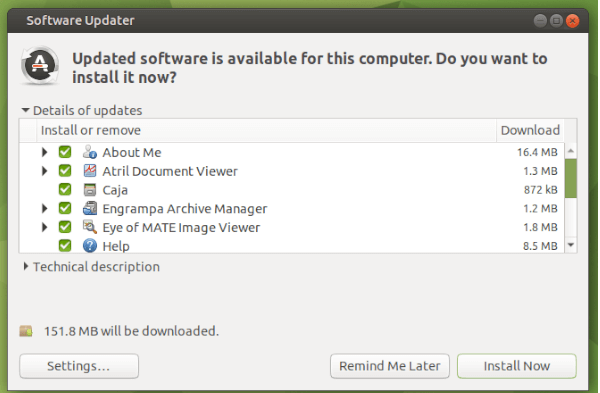Click the Eye of MATE magnifier icon

click(90, 227)
